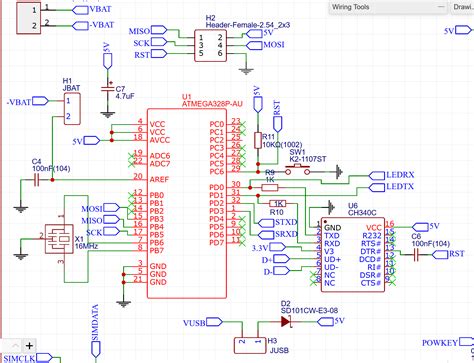Select the LEDRX net port

[377, 176]
